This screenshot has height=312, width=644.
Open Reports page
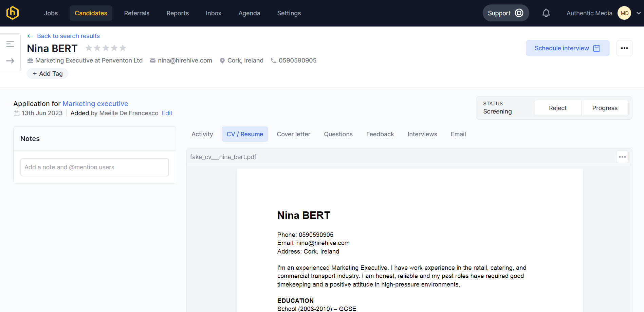point(178,13)
